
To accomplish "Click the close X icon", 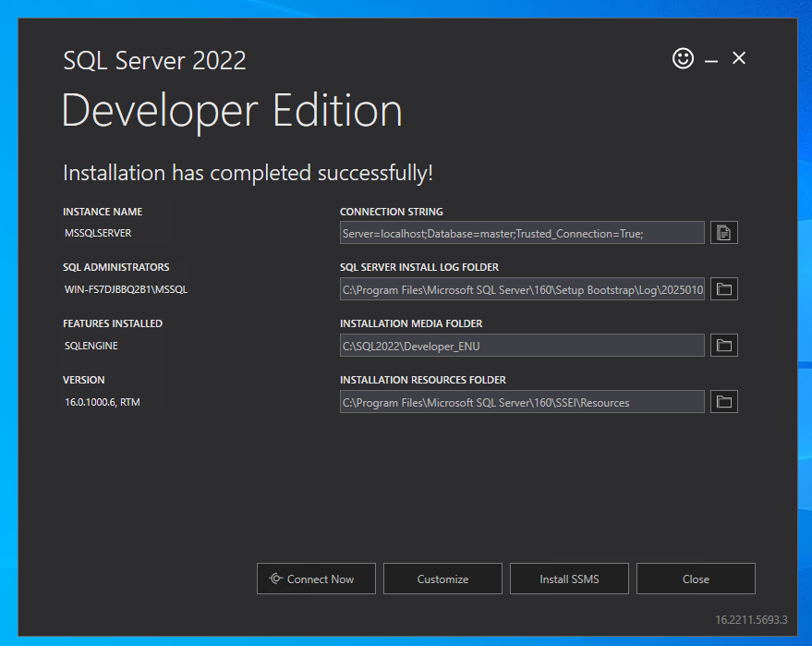I will [x=738, y=57].
